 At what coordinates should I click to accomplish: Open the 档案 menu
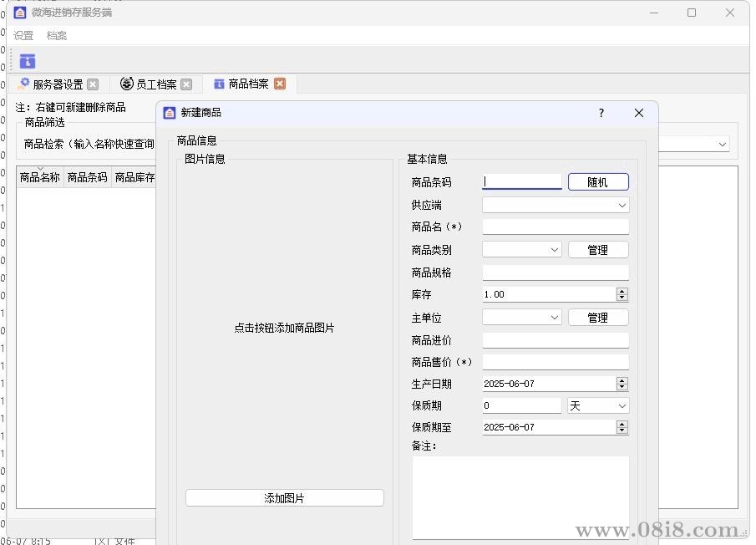pyautogui.click(x=57, y=36)
